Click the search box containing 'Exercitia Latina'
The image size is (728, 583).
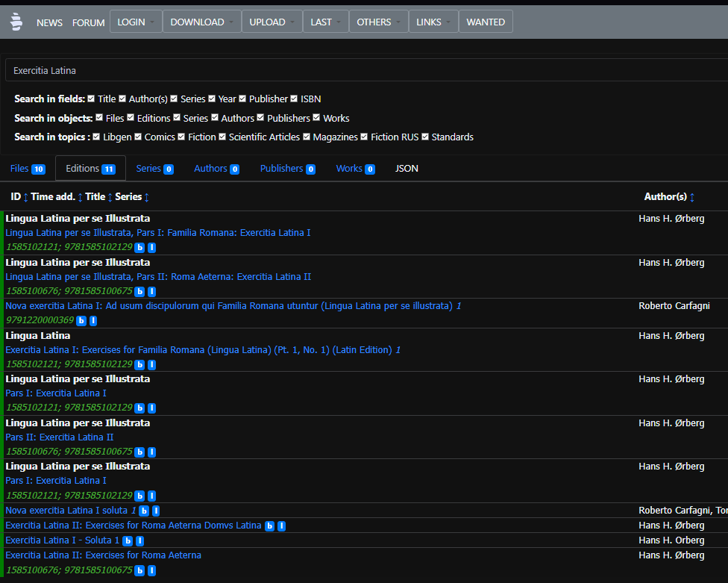tap(367, 71)
